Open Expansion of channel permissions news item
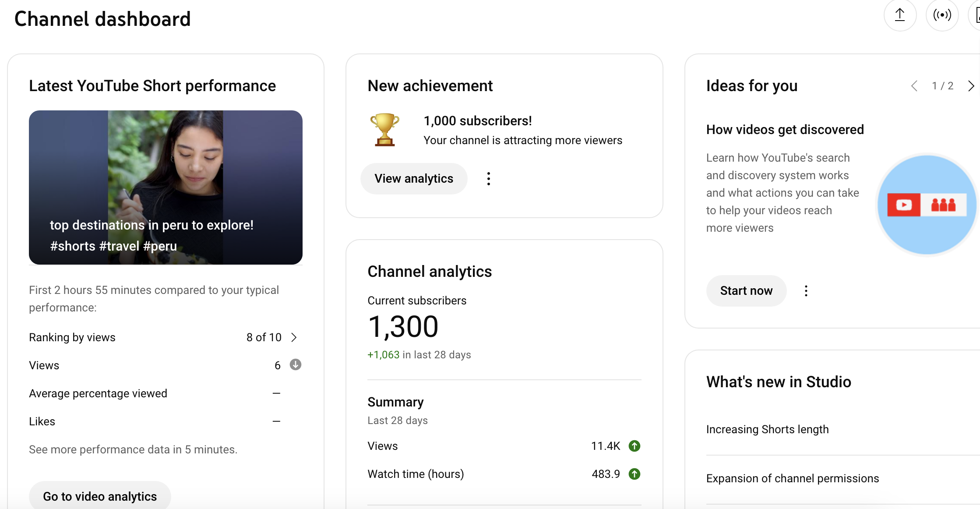Viewport: 980px width, 509px height. tap(792, 478)
